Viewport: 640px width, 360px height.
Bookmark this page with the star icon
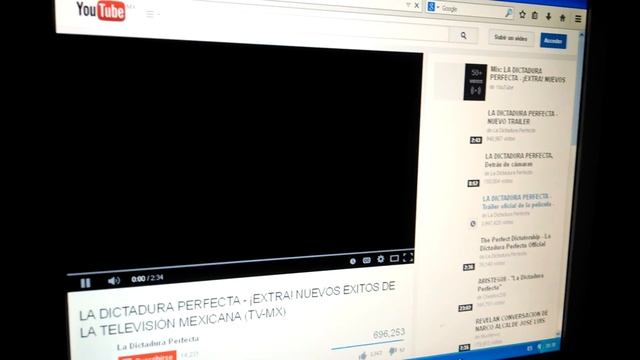pos(522,15)
